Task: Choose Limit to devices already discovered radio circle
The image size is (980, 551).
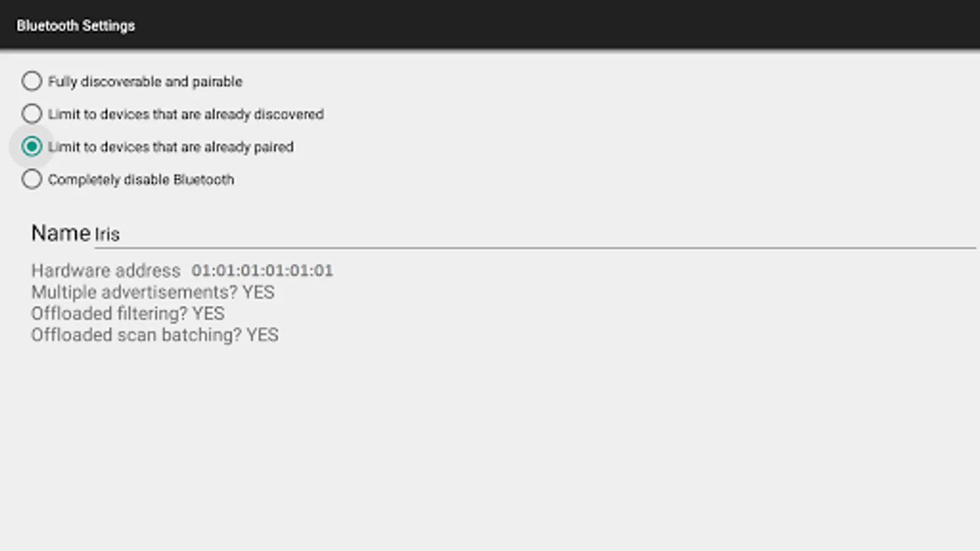Action: (32, 114)
